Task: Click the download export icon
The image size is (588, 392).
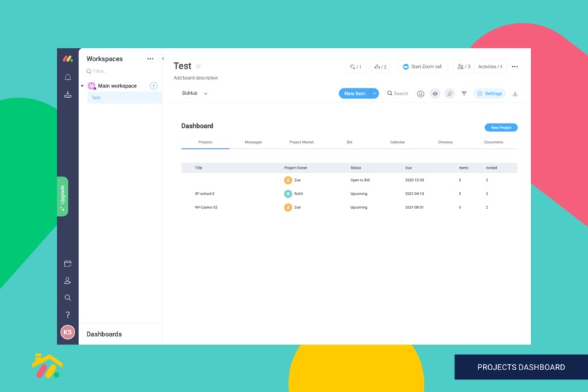Action: 515,93
